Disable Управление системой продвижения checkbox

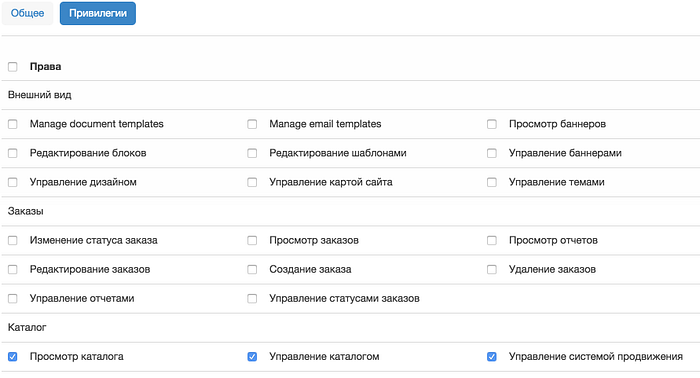point(492,357)
